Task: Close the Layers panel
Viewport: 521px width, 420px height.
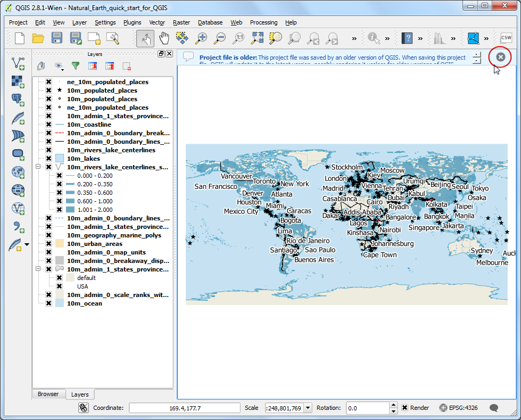Action: tap(169, 53)
